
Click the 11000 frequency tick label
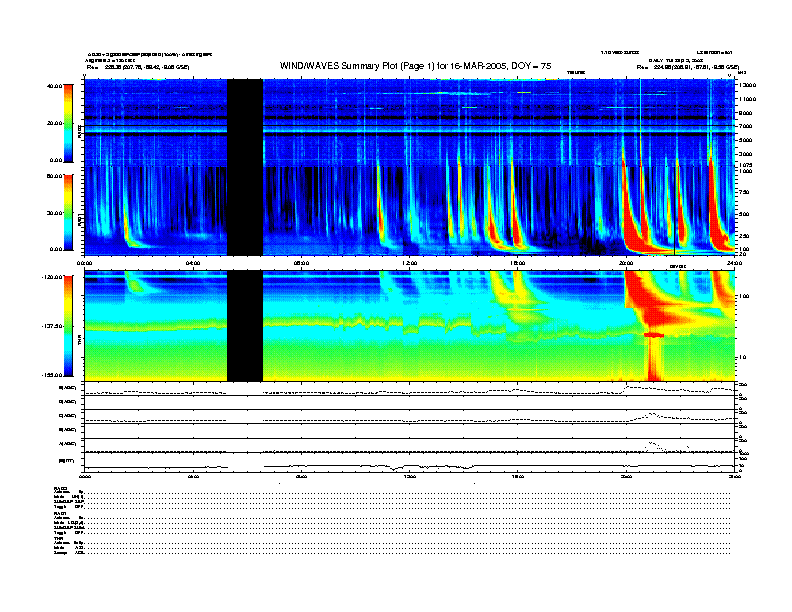[748, 99]
